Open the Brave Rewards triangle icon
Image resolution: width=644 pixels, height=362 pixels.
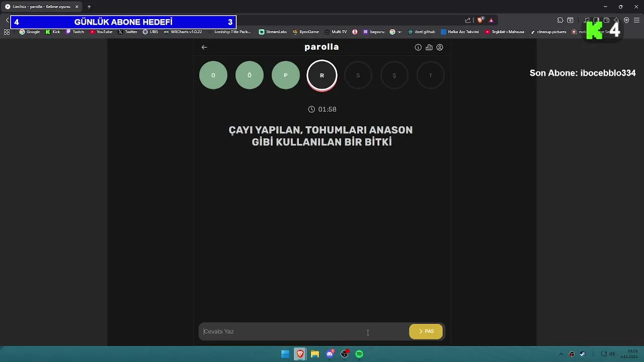[x=491, y=20]
